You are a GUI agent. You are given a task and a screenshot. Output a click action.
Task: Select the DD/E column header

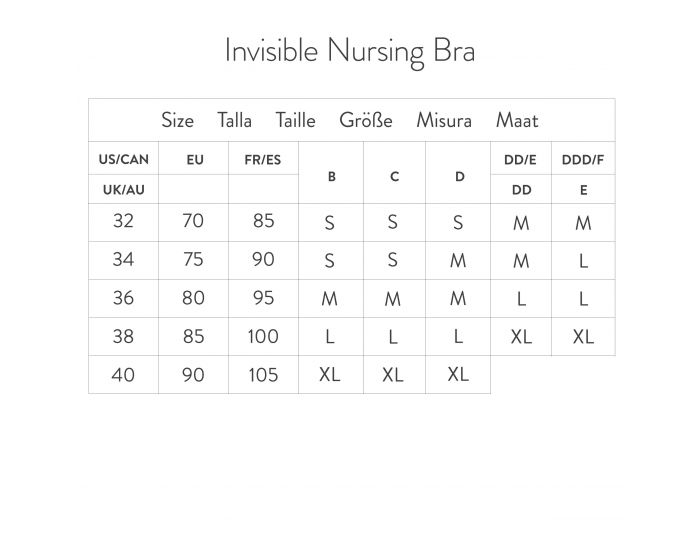pyautogui.click(x=521, y=159)
